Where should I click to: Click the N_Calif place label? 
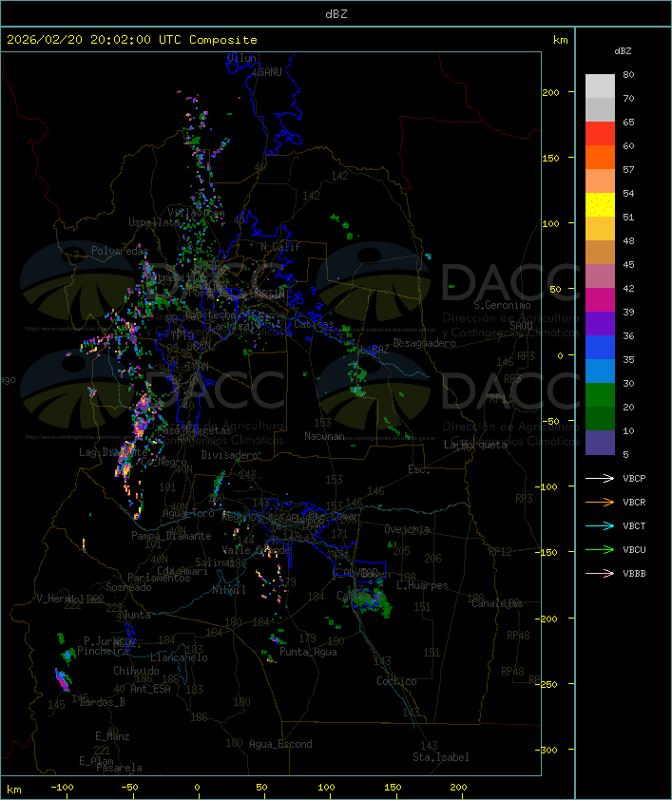pyautogui.click(x=280, y=247)
